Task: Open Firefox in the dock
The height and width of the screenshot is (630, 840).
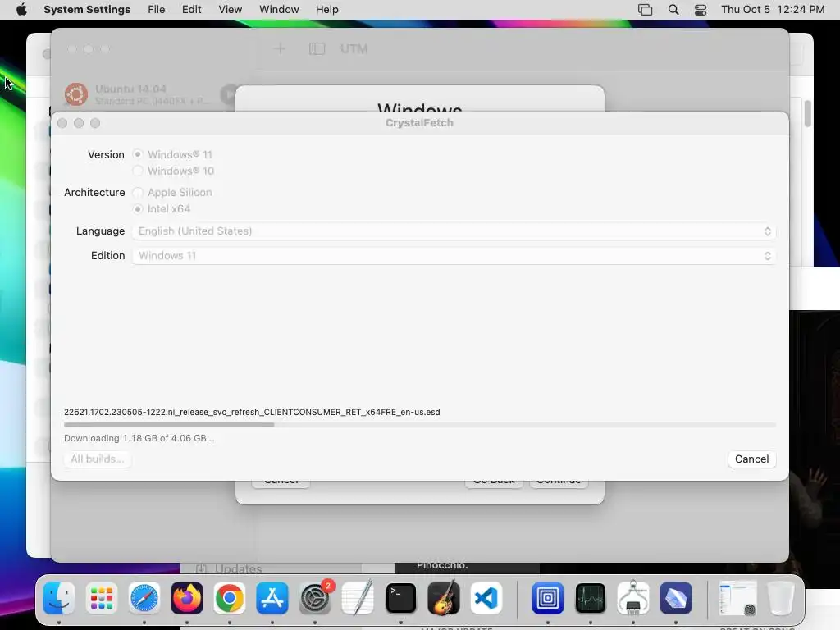Action: [x=186, y=598]
